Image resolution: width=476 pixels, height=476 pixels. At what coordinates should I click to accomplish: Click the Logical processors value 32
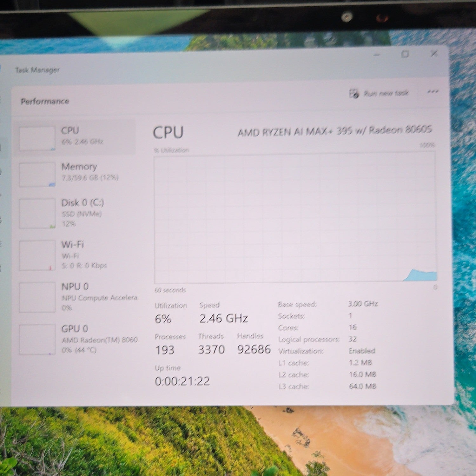pos(353,339)
